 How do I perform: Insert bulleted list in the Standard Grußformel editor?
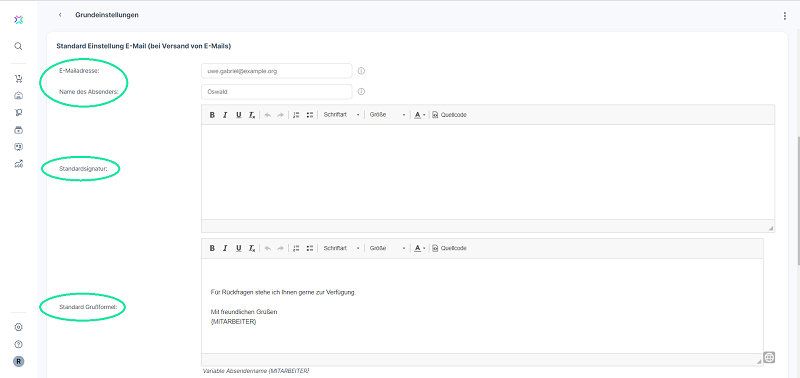tap(309, 248)
